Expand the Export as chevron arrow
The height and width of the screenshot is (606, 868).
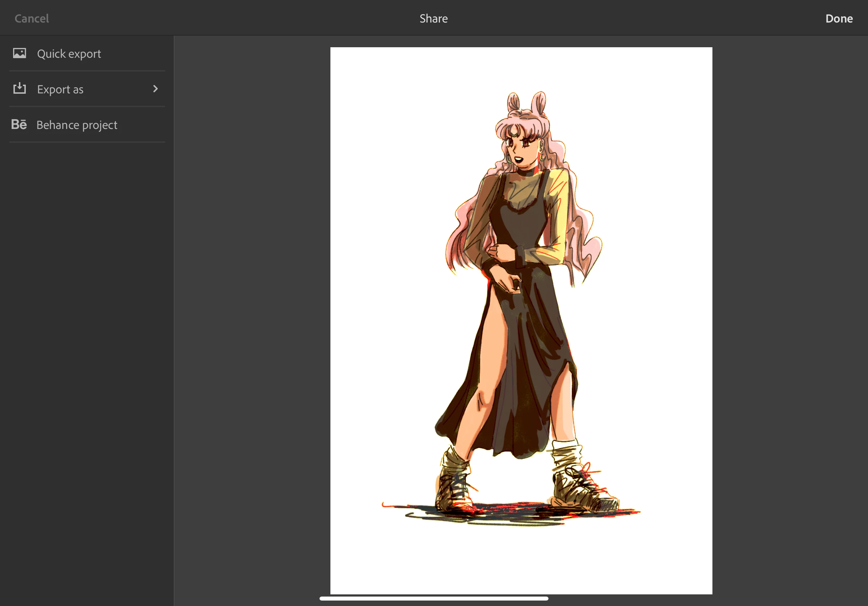point(155,89)
